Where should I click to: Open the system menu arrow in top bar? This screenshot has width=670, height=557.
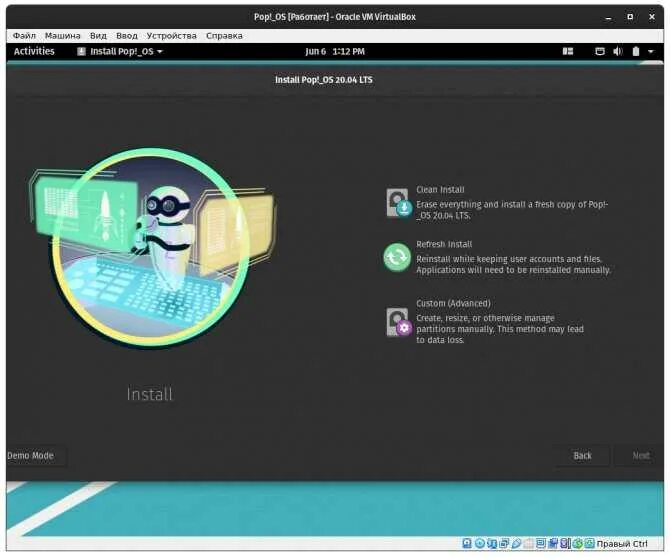pos(651,52)
